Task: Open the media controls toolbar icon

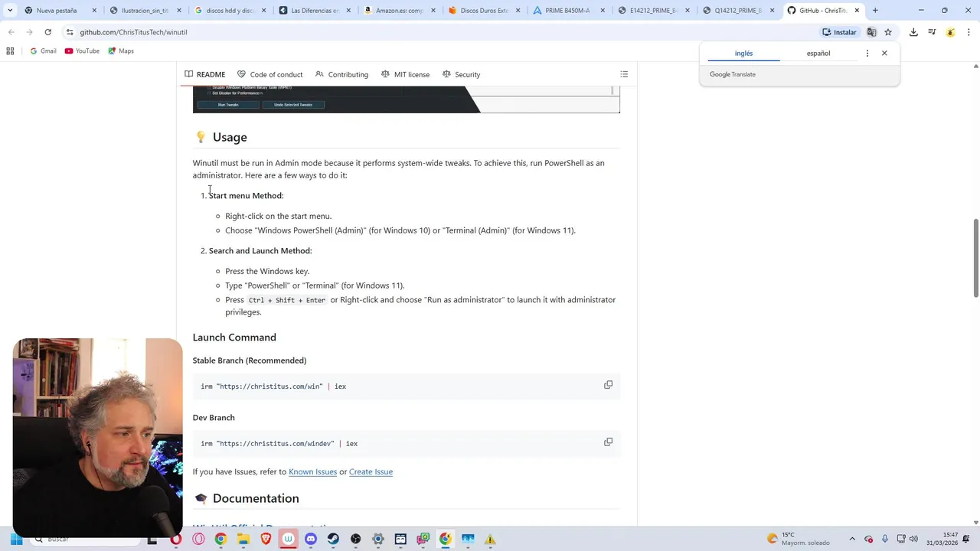Action: click(932, 32)
